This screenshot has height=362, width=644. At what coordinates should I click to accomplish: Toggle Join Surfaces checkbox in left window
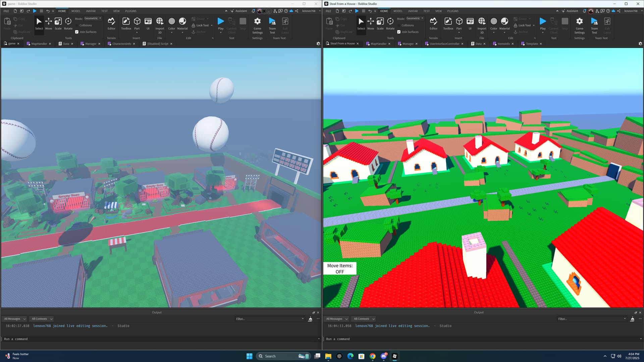click(x=77, y=32)
